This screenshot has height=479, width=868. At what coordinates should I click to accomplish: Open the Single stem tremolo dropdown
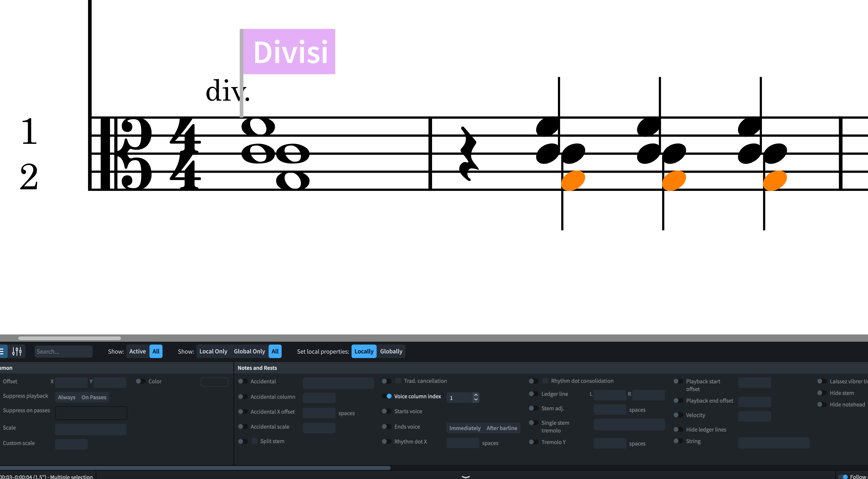[629, 425]
